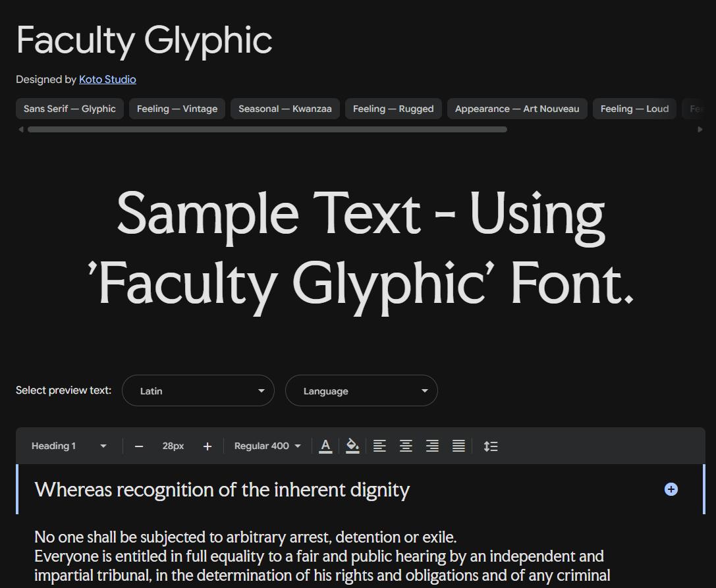
Task: Select the Feeling — Vintage tag
Action: [177, 109]
